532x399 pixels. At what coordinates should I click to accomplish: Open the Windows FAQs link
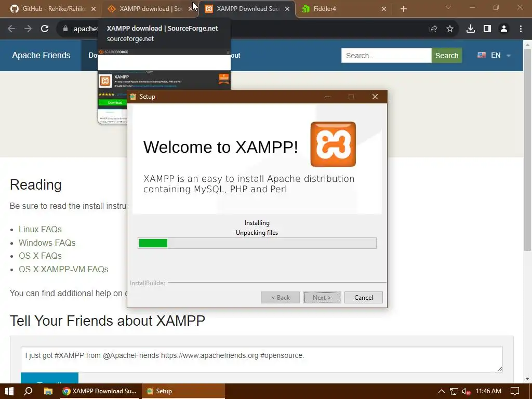[x=47, y=243]
